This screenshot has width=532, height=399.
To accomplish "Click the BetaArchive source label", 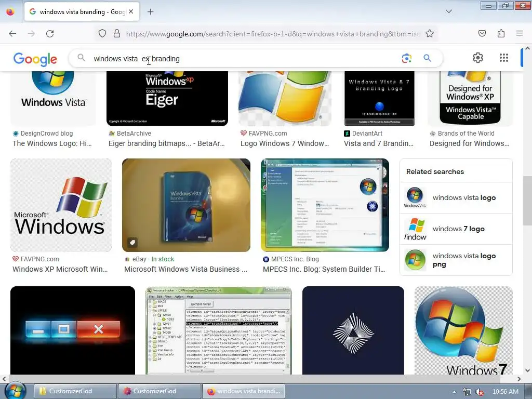I will 134,134.
